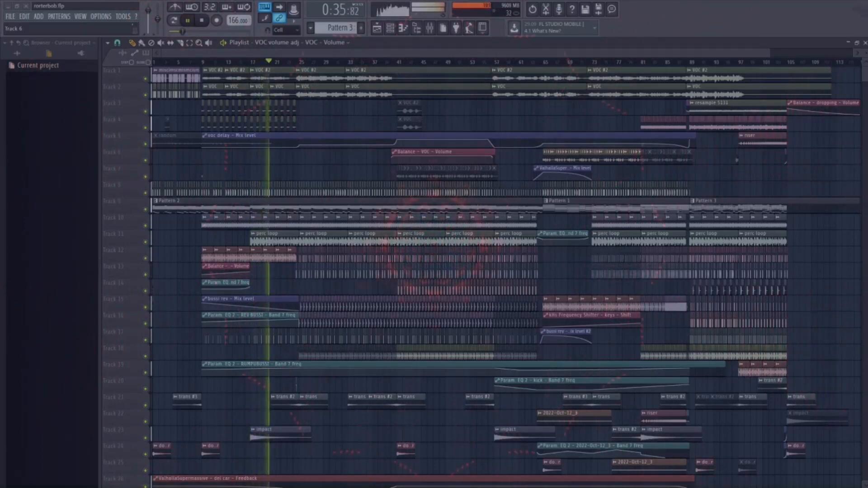The height and width of the screenshot is (488, 868).
Task: Click the Current project browser item
Action: (38, 66)
